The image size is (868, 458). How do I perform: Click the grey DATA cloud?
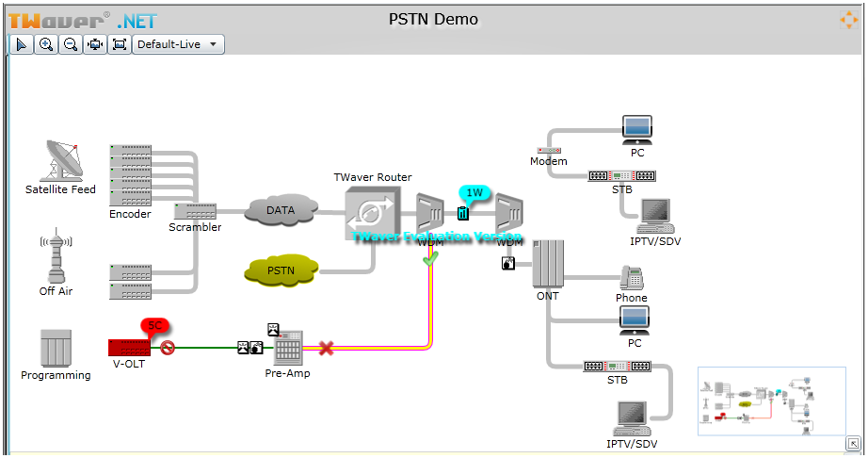281,210
